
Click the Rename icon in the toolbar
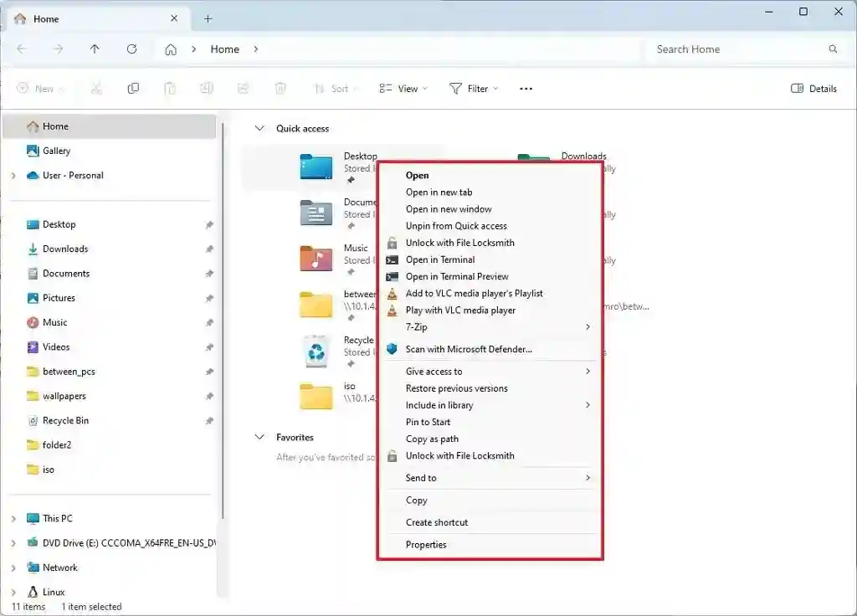click(206, 88)
